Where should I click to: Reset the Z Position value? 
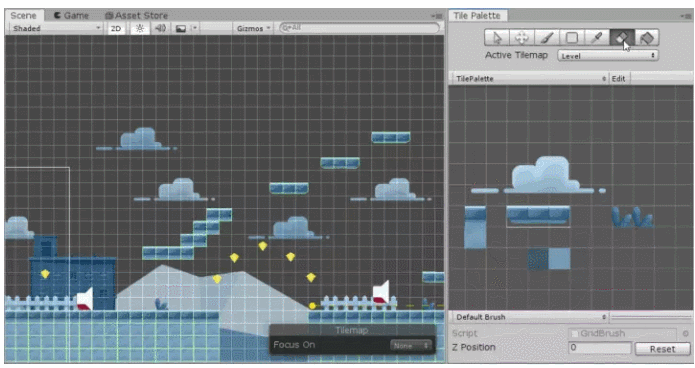[x=662, y=349]
